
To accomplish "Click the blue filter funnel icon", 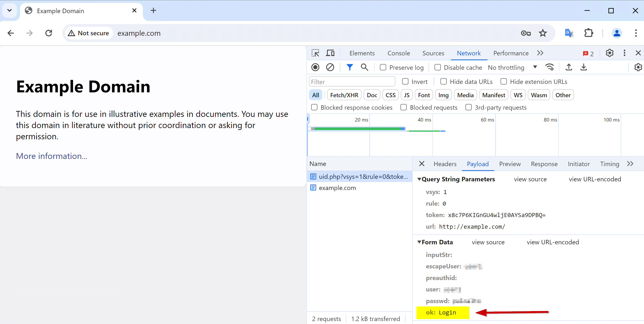I will coord(349,67).
